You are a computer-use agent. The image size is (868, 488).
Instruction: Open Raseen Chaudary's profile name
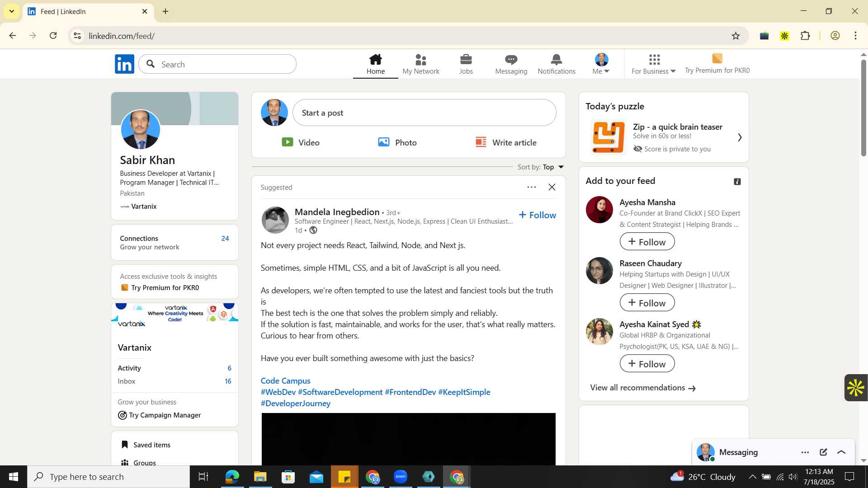coord(650,263)
